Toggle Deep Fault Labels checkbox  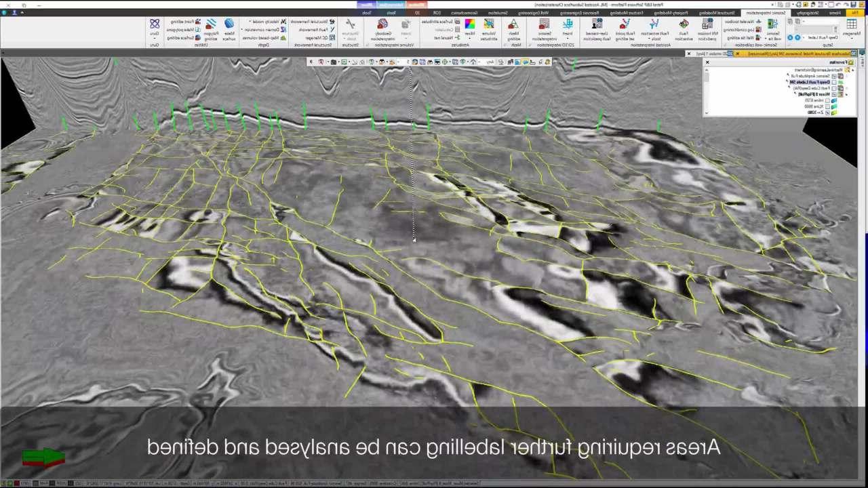pos(834,82)
